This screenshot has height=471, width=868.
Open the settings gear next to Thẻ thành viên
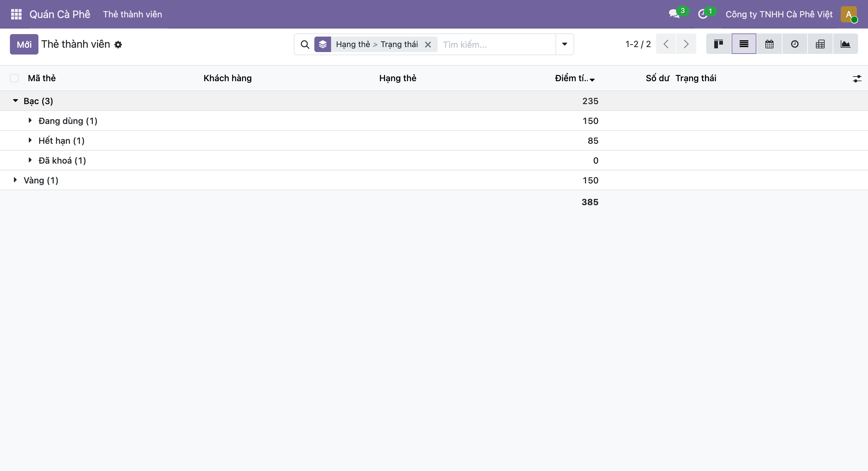tap(118, 45)
